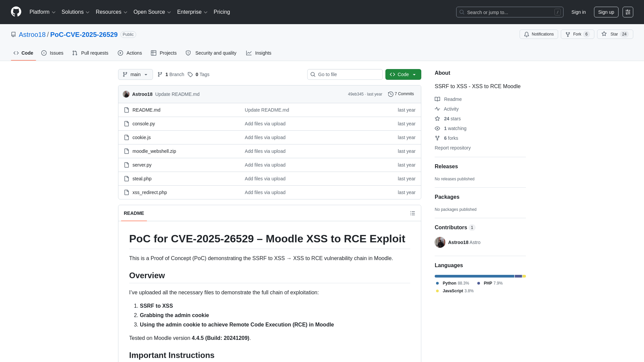The height and width of the screenshot is (362, 644).
Task: Click the file icon beside xss_redirect.php
Action: [126, 192]
